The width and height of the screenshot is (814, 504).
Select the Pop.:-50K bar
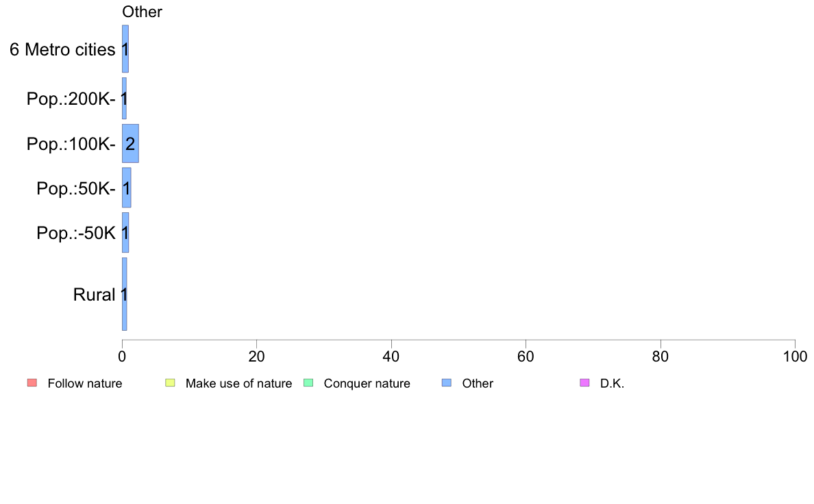125,233
